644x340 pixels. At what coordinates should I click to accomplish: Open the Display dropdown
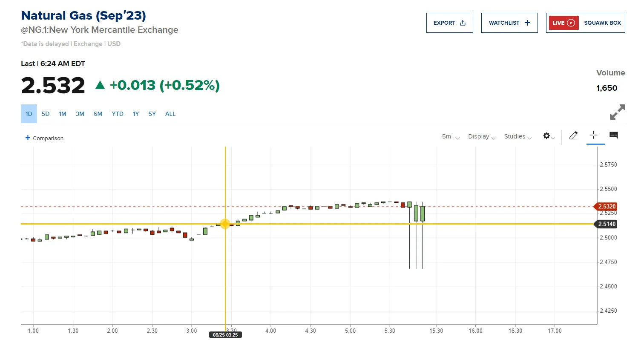pos(482,137)
